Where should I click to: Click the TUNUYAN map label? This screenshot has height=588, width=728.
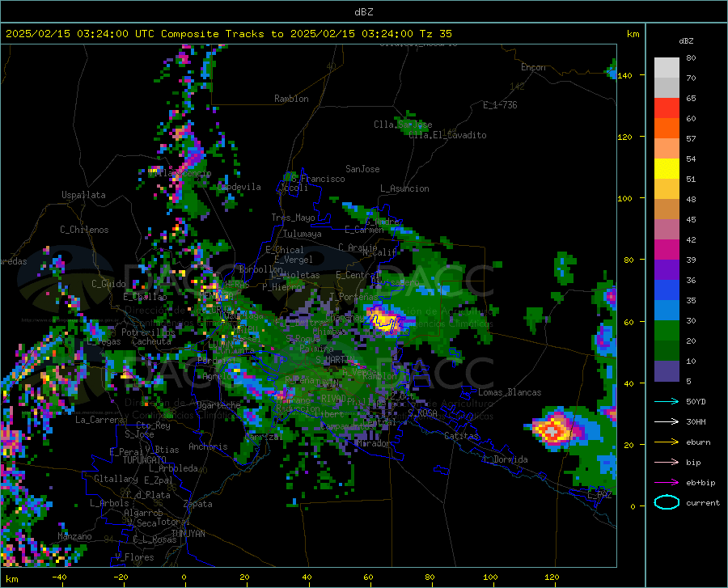[188, 533]
